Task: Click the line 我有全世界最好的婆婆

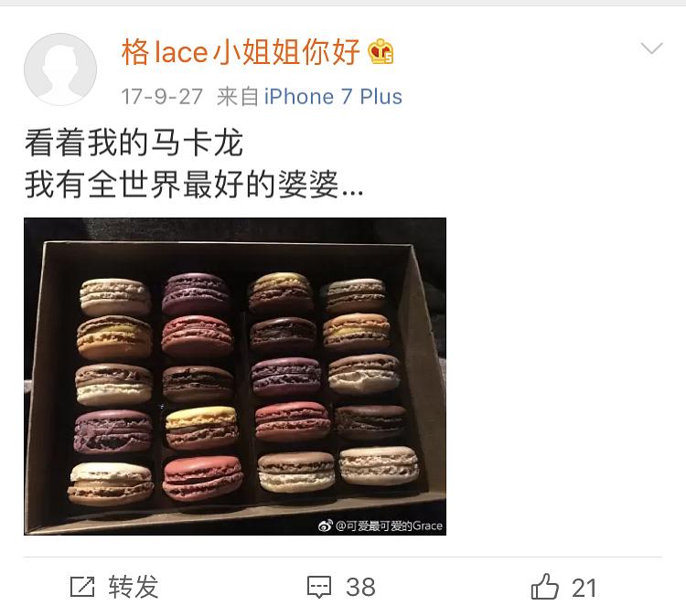Action: point(182,185)
